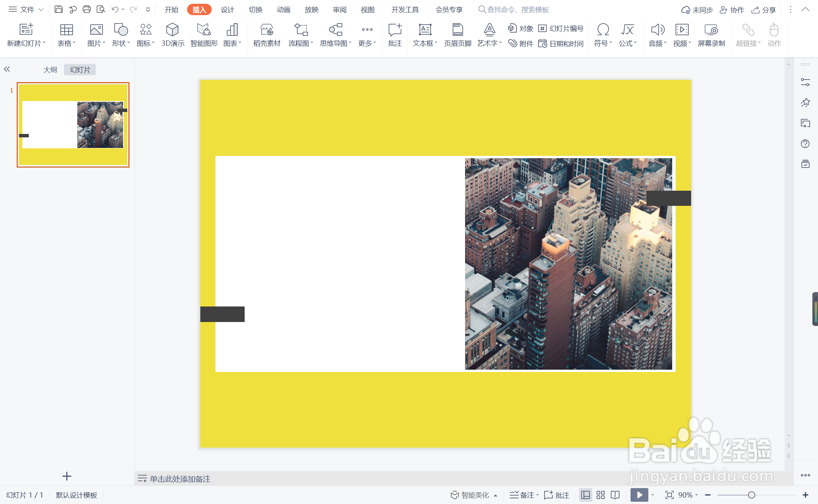
Task: Click 单击此处添加备注 notes area
Action: coord(180,479)
